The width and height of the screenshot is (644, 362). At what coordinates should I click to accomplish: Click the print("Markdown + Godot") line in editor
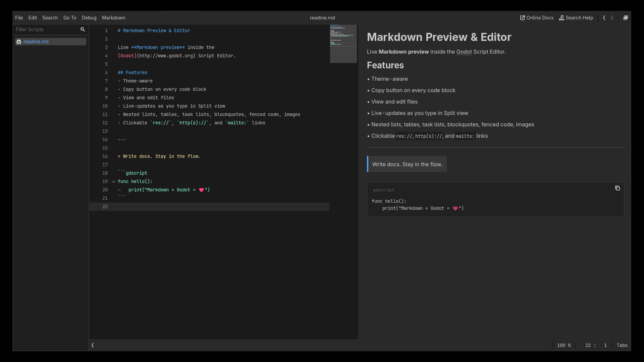click(169, 190)
